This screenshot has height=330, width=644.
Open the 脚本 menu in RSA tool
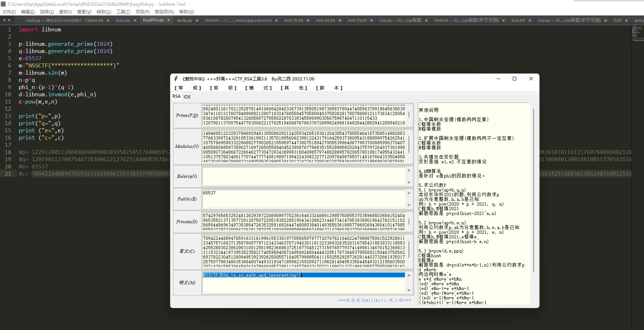click(329, 88)
